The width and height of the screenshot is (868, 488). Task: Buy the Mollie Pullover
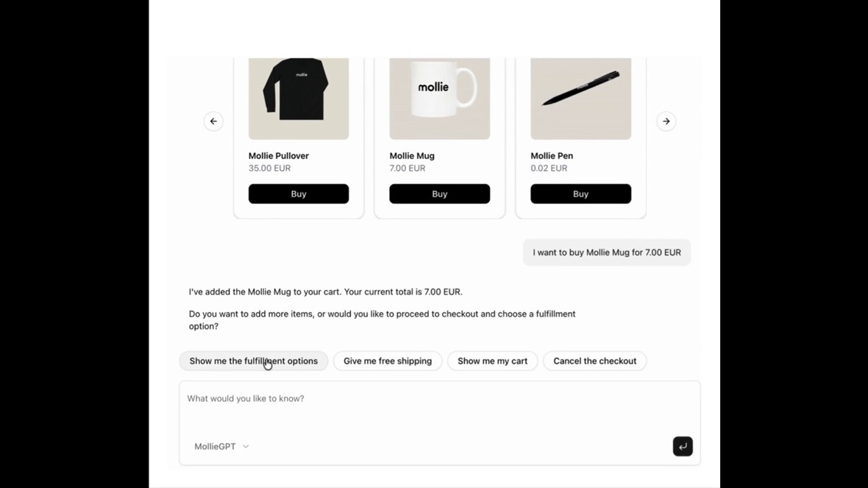298,194
